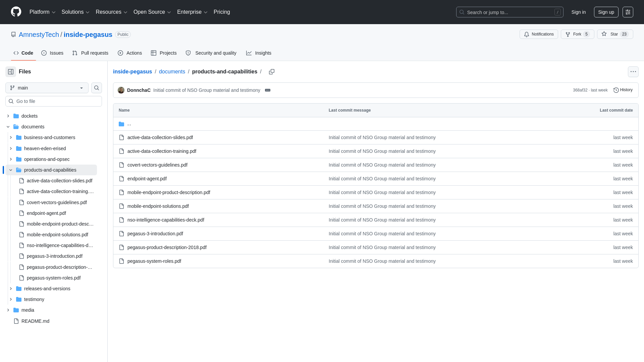Expand operations-and-opsec folder chevron
The height and width of the screenshot is (362, 644).
pyautogui.click(x=11, y=159)
